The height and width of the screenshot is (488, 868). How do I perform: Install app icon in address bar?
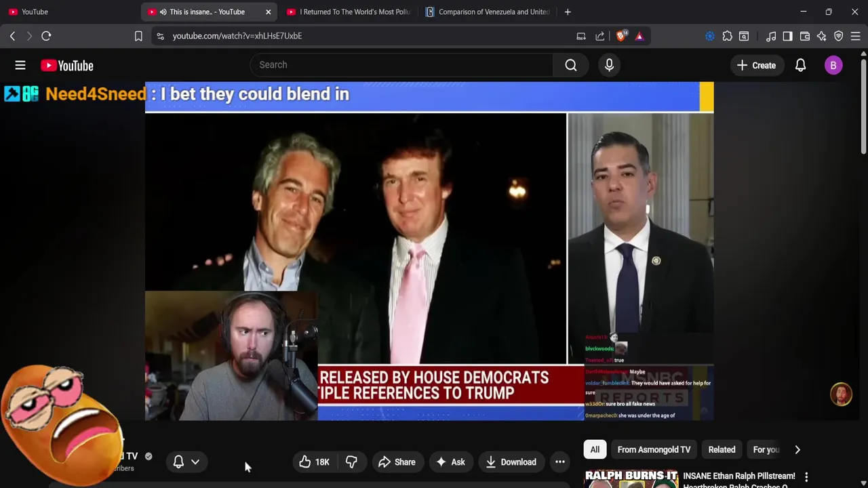pos(581,36)
